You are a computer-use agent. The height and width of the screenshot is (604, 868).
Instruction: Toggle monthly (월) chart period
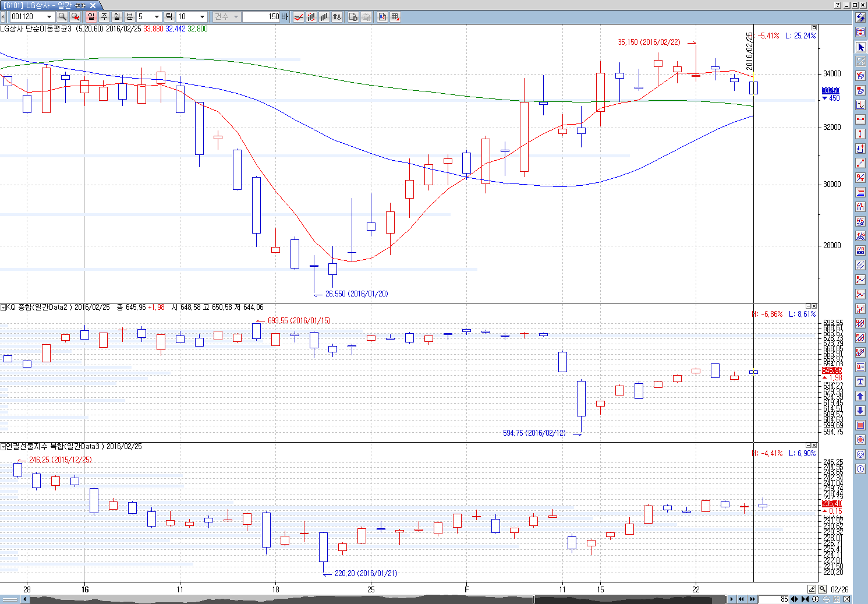coord(117,17)
